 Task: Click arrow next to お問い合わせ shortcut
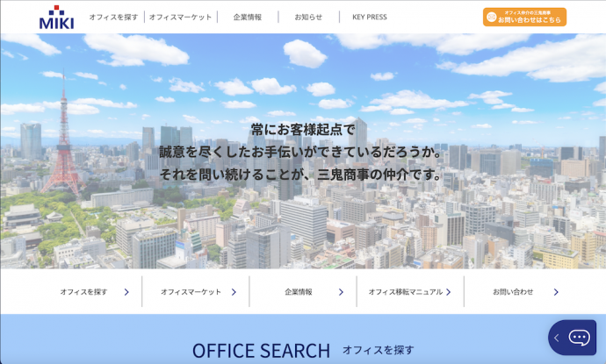tap(556, 292)
